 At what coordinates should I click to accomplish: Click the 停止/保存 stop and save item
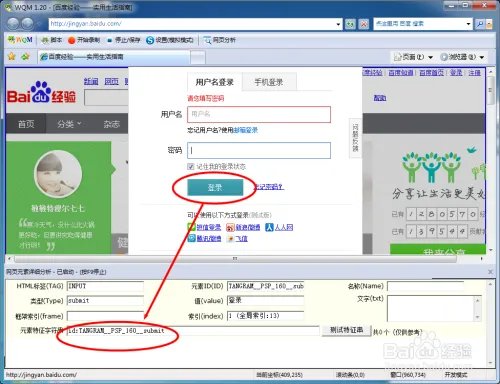[124, 40]
